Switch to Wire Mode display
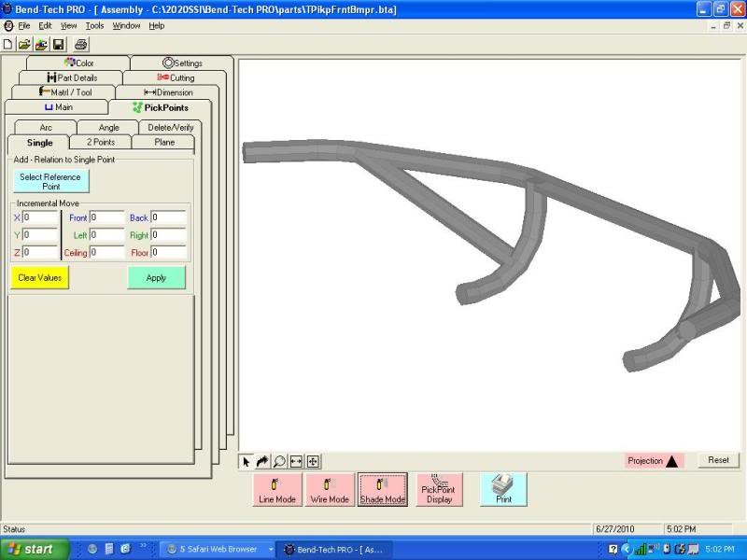This screenshot has height=560, width=747. pos(330,489)
